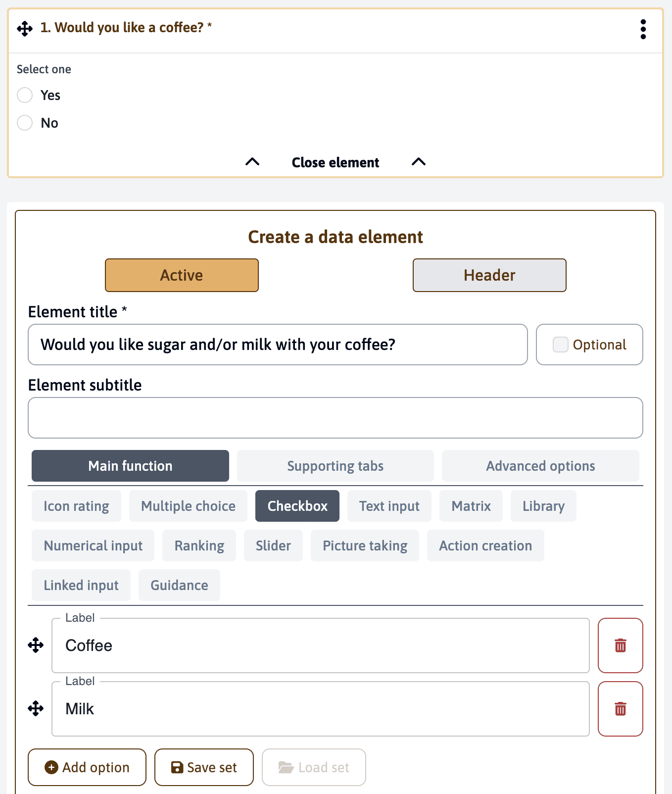Select the Yes radio button
672x794 pixels.
[x=25, y=95]
